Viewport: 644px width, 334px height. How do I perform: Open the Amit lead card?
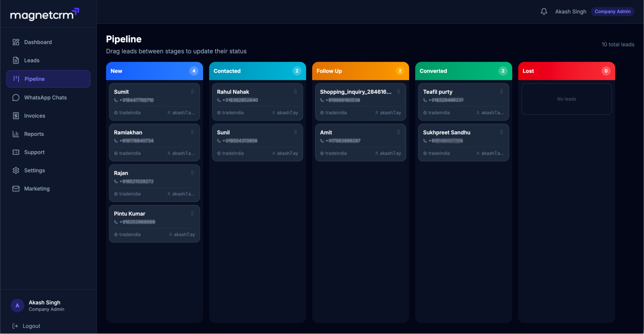tap(360, 143)
